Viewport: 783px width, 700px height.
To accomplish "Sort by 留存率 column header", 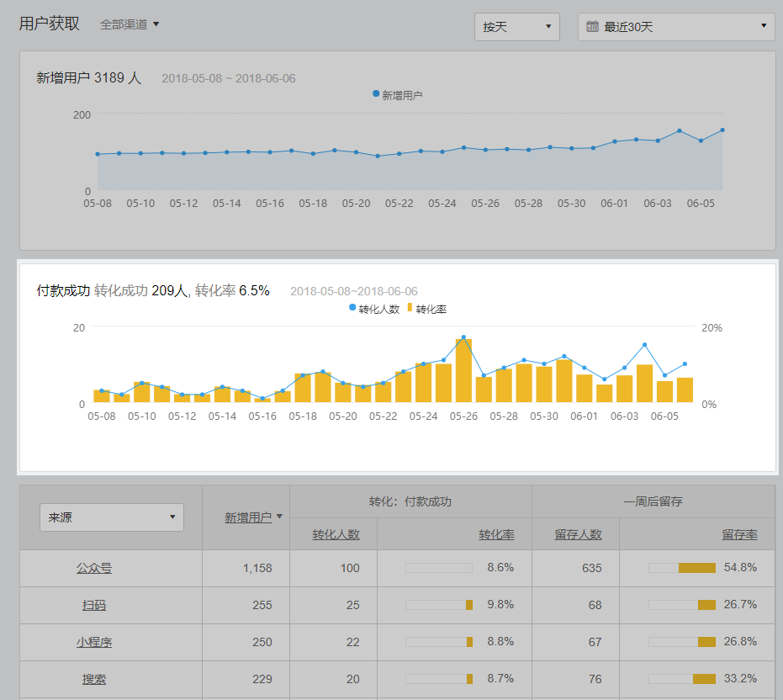I will (739, 534).
